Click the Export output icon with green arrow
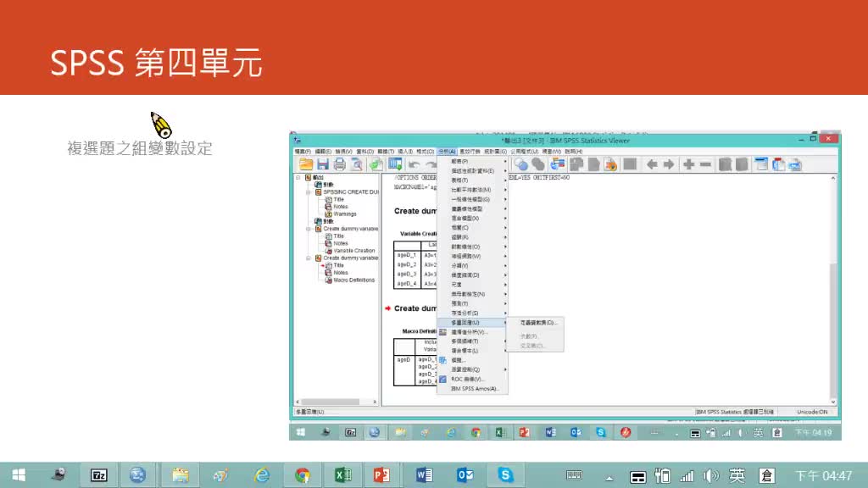This screenshot has width=868, height=488. 376,164
